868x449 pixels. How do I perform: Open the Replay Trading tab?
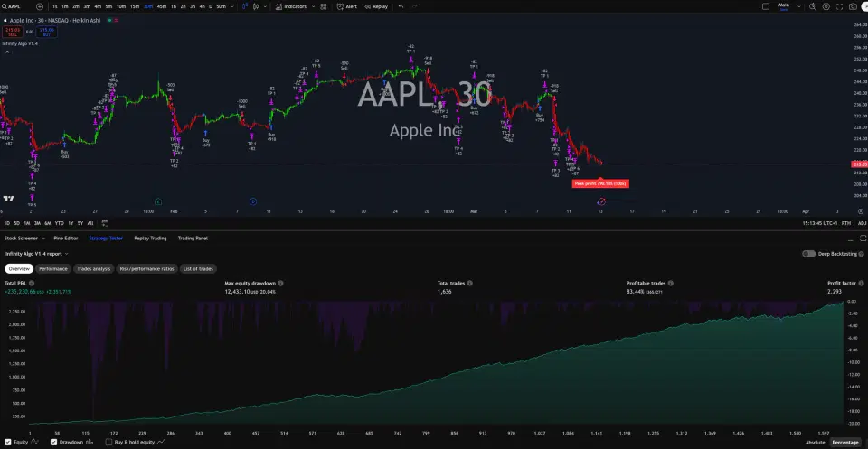click(x=150, y=239)
